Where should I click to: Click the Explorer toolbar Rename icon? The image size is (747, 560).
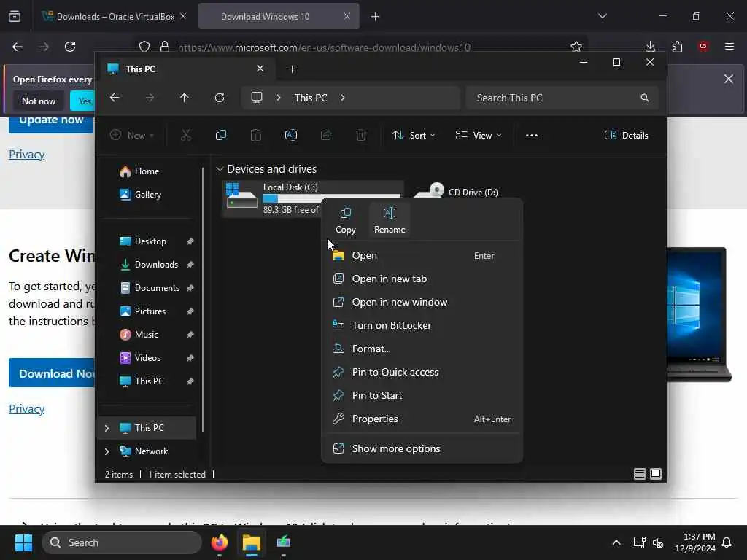click(x=291, y=136)
